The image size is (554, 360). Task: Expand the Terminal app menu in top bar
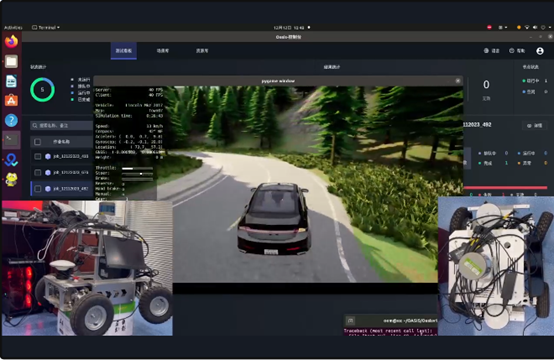pos(46,28)
